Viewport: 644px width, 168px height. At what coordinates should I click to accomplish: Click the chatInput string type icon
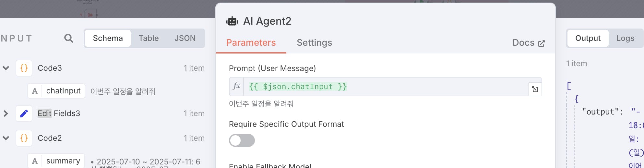point(35,91)
